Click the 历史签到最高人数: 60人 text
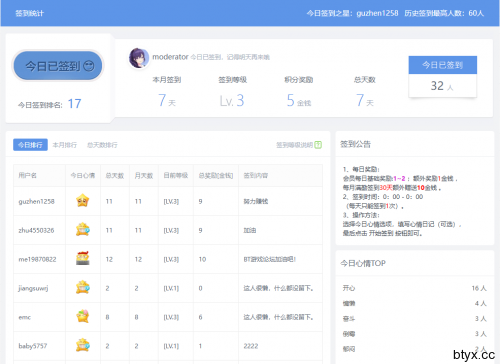 click(444, 13)
